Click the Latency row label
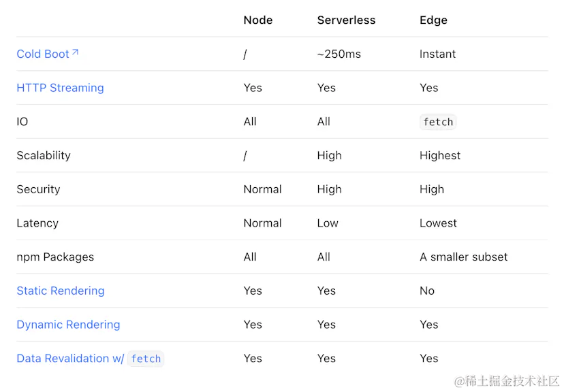The image size is (564, 392). pyautogui.click(x=37, y=223)
